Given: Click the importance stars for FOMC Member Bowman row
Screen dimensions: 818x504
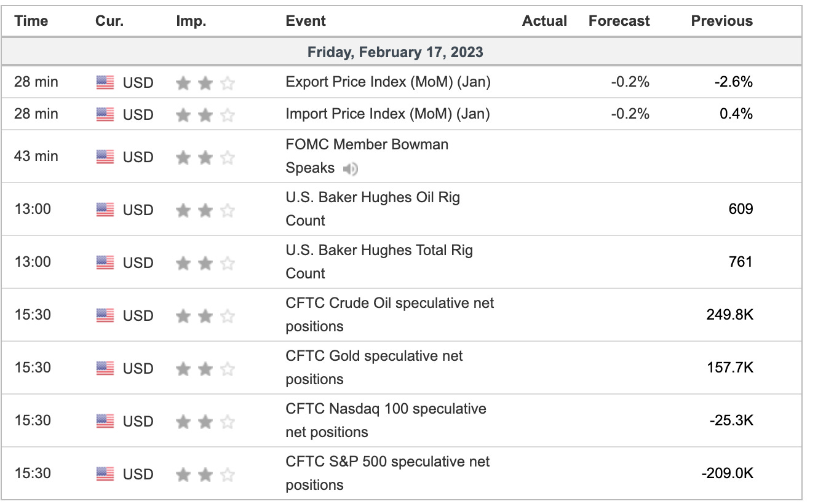Looking at the screenshot, I should pyautogui.click(x=205, y=157).
